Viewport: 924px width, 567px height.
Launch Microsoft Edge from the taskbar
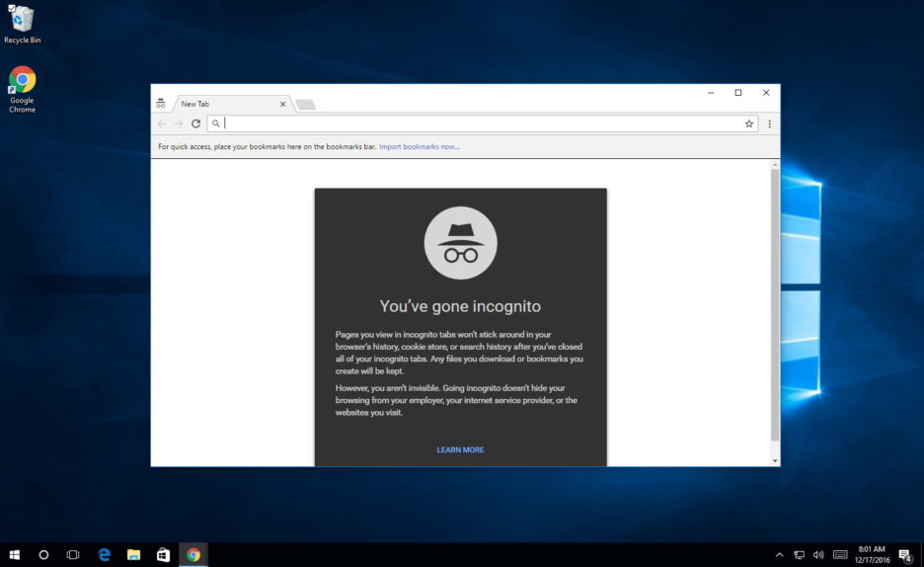[x=105, y=554]
